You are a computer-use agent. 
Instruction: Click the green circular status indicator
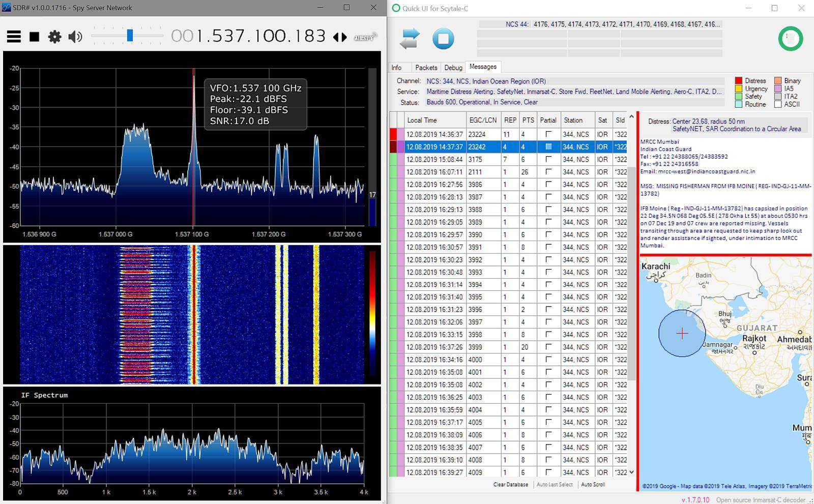(x=790, y=39)
